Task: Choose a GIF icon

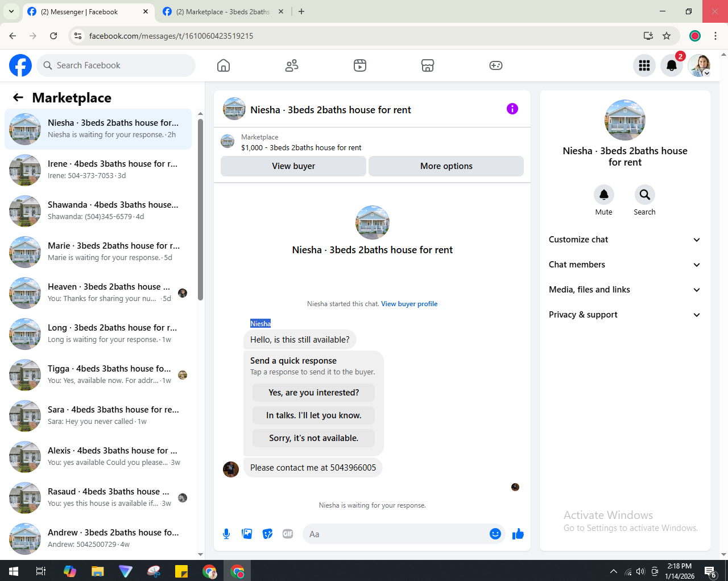Action: coord(288,534)
